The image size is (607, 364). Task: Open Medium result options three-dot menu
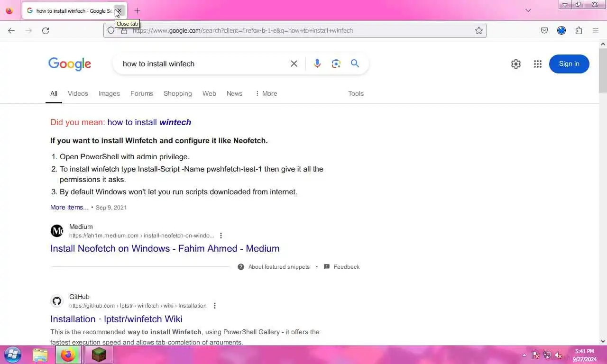tap(221, 236)
